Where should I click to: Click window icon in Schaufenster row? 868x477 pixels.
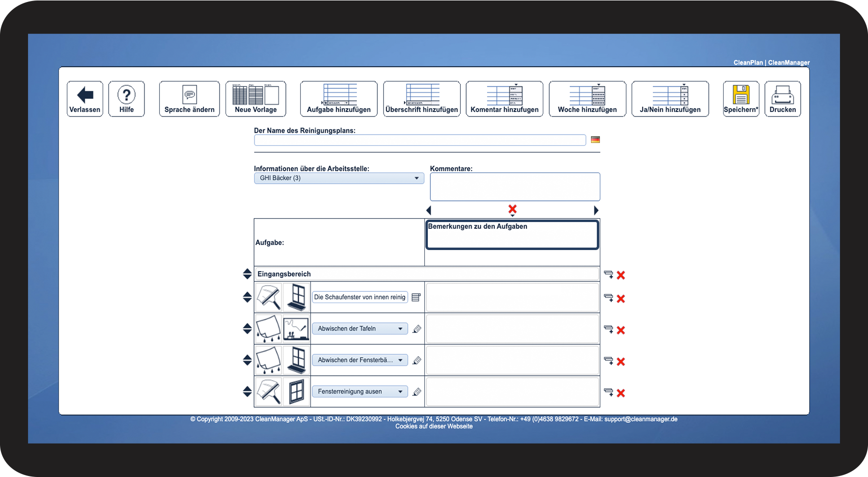(x=297, y=297)
